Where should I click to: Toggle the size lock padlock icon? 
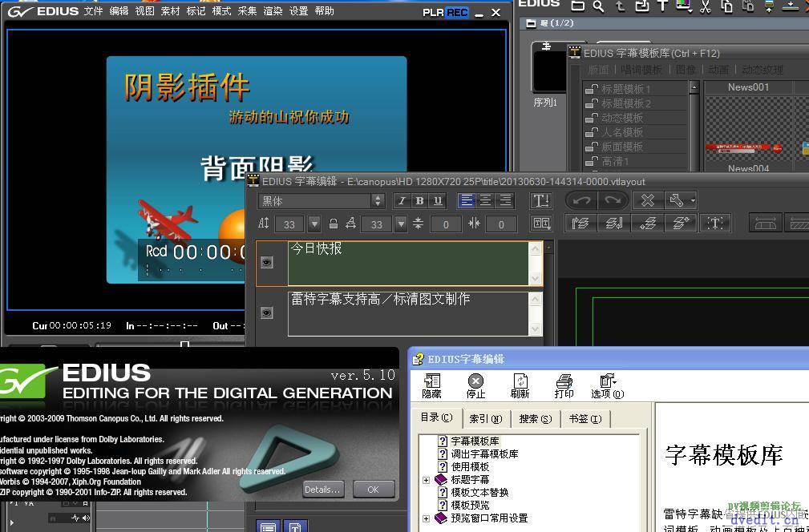tap(332, 224)
